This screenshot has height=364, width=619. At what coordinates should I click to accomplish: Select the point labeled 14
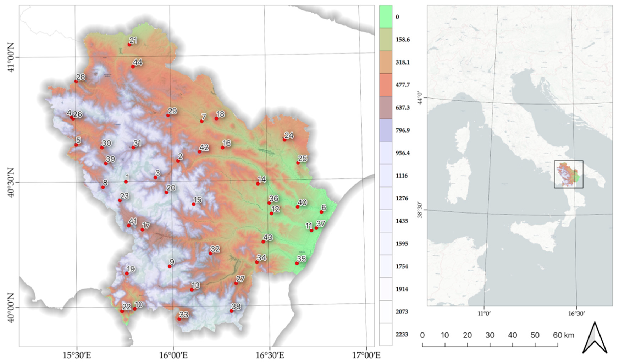[x=258, y=184]
